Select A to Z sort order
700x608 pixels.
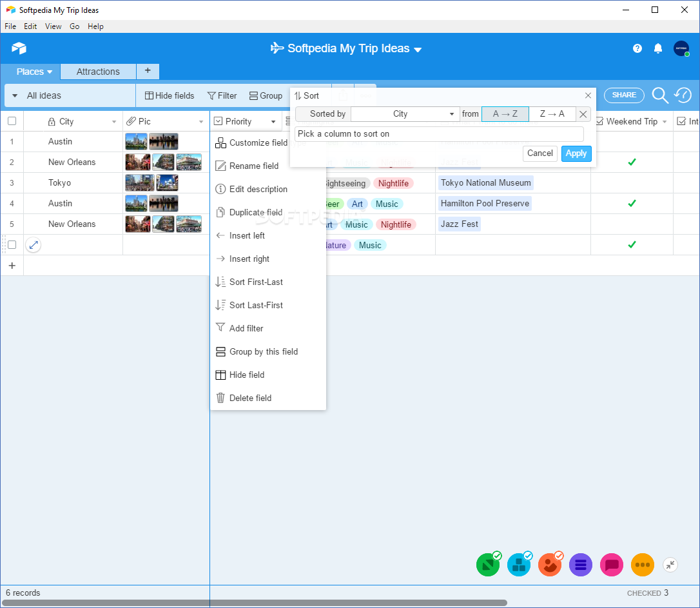[x=505, y=114]
